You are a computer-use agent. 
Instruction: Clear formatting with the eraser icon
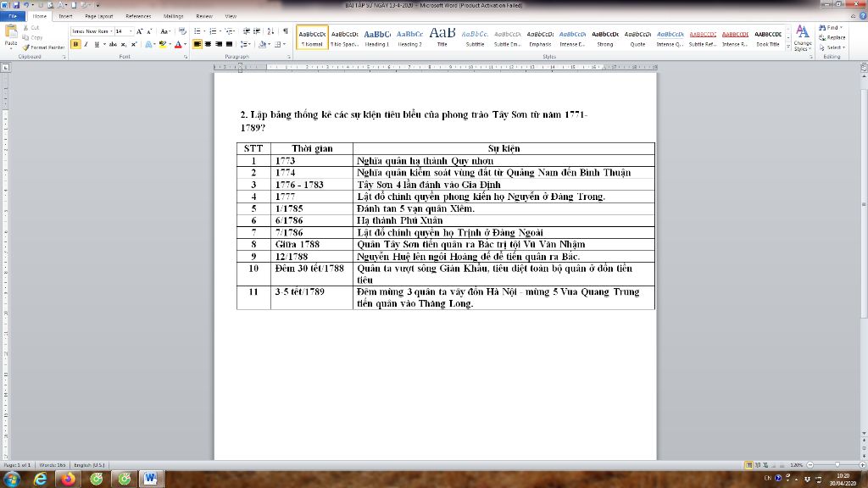[x=182, y=31]
